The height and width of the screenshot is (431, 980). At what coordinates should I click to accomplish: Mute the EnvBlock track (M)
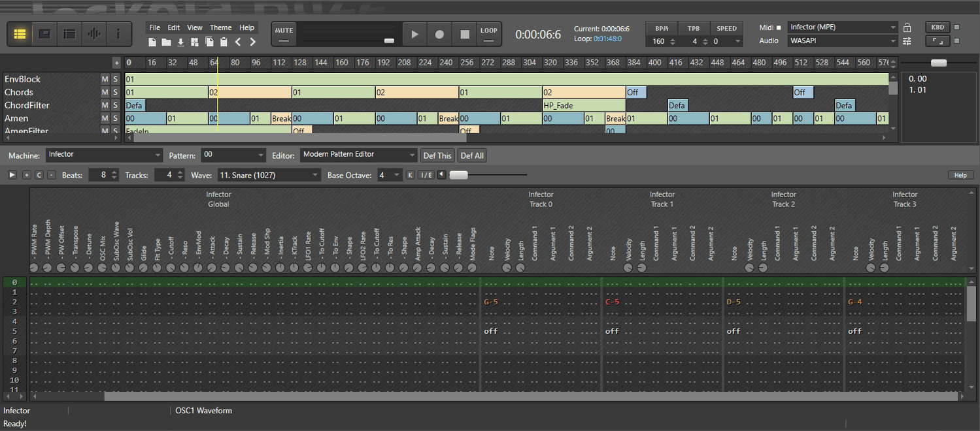(x=105, y=79)
